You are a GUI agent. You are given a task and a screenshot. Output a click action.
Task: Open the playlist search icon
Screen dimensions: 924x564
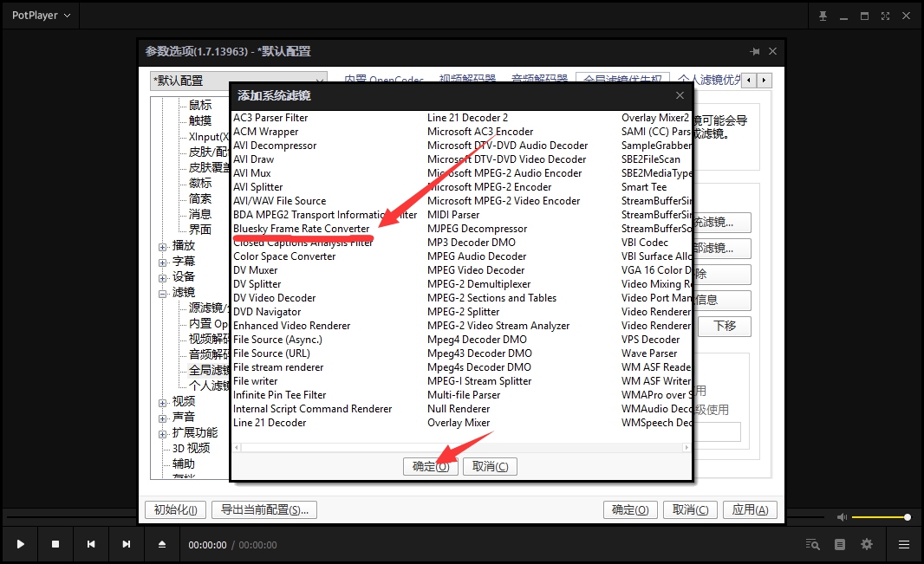coord(813,545)
